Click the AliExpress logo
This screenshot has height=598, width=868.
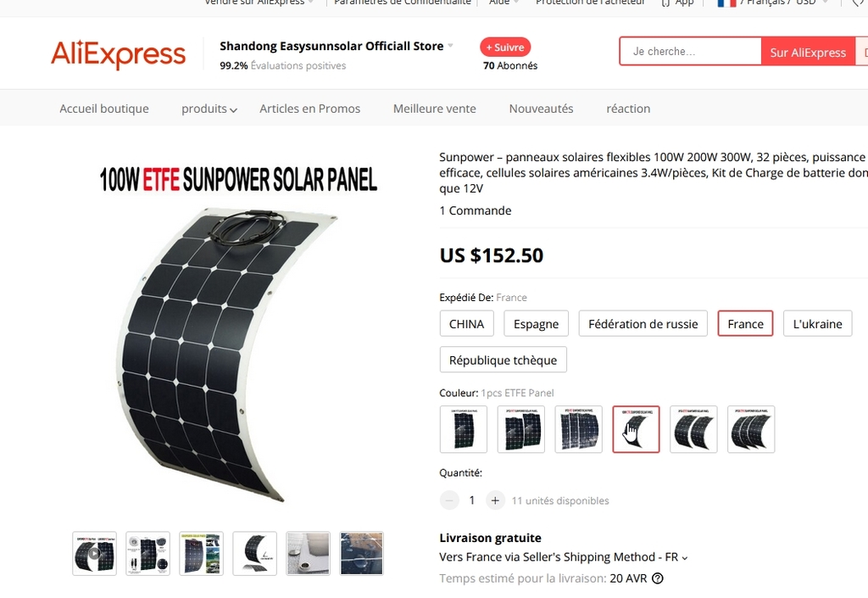point(119,54)
